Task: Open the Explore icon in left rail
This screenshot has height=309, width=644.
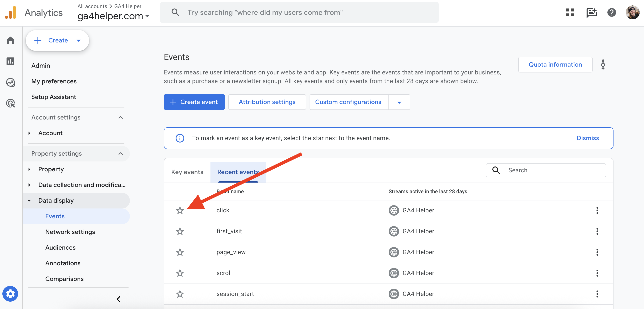Action: 10,82
